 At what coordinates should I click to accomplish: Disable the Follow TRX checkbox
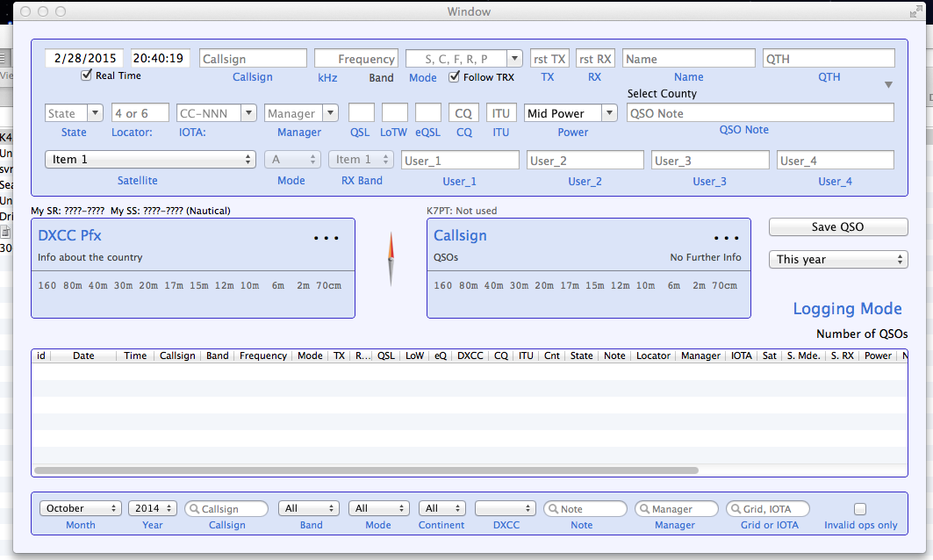coord(455,76)
